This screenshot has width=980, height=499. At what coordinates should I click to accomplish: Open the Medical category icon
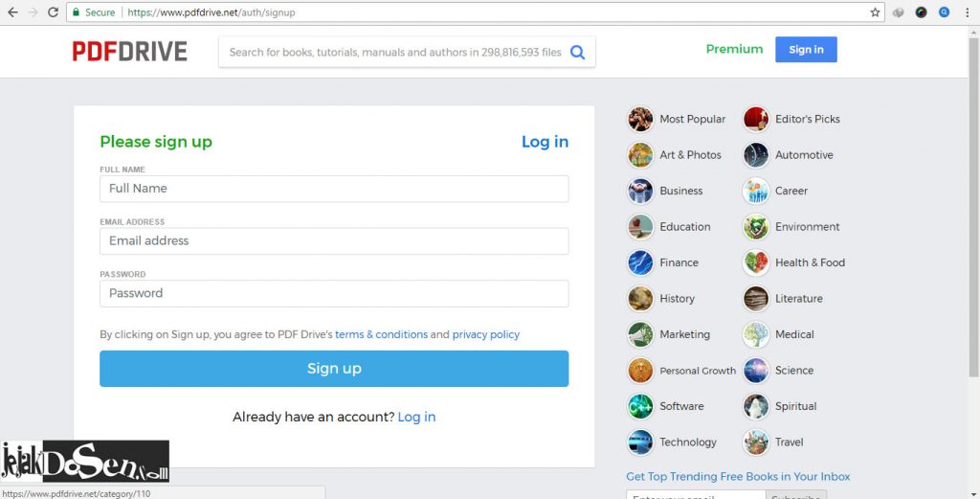click(756, 334)
